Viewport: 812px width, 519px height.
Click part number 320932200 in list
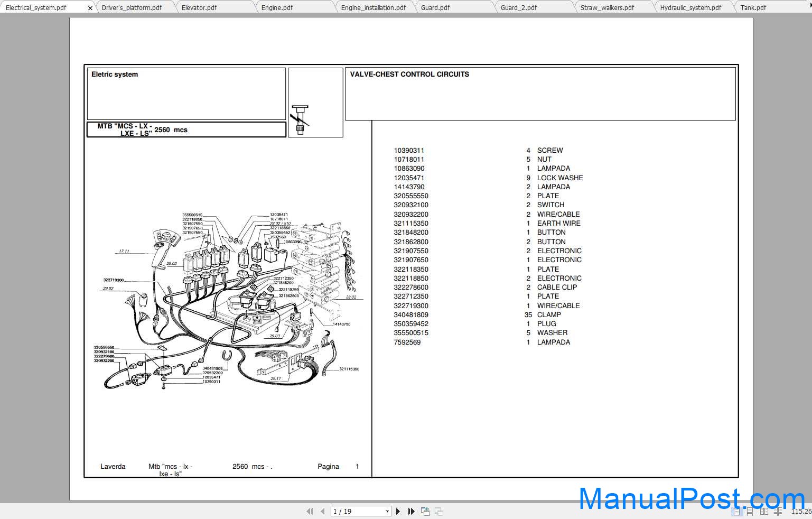click(411, 215)
